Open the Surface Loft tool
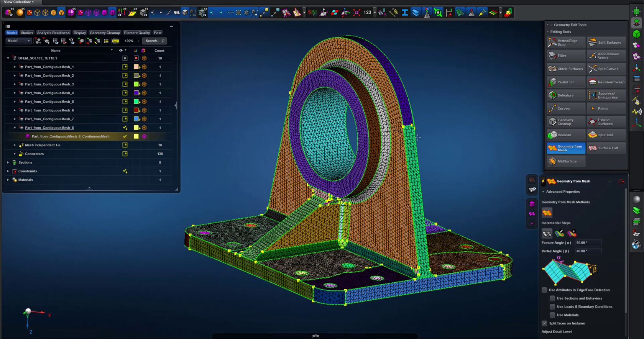 tap(606, 148)
